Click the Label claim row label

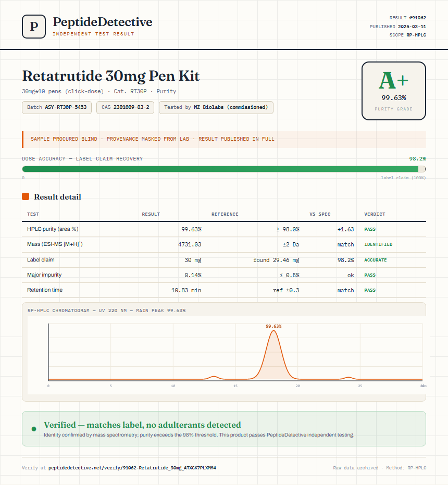click(41, 259)
